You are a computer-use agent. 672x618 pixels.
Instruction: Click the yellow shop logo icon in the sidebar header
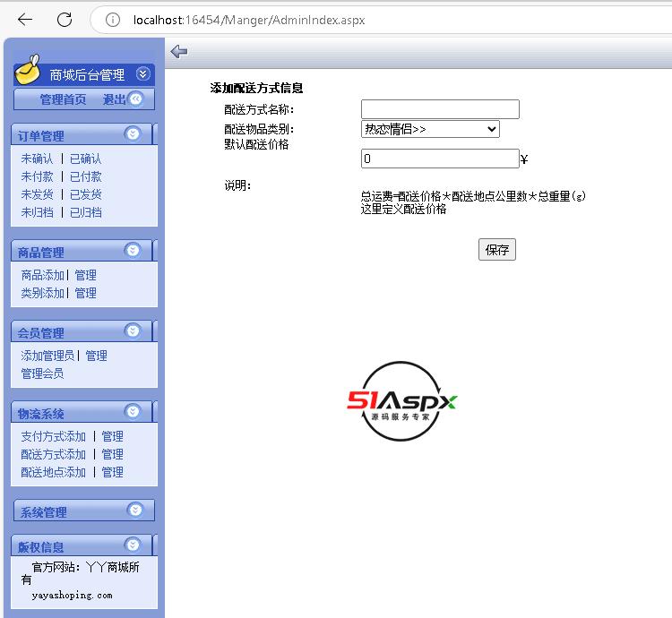pos(28,70)
